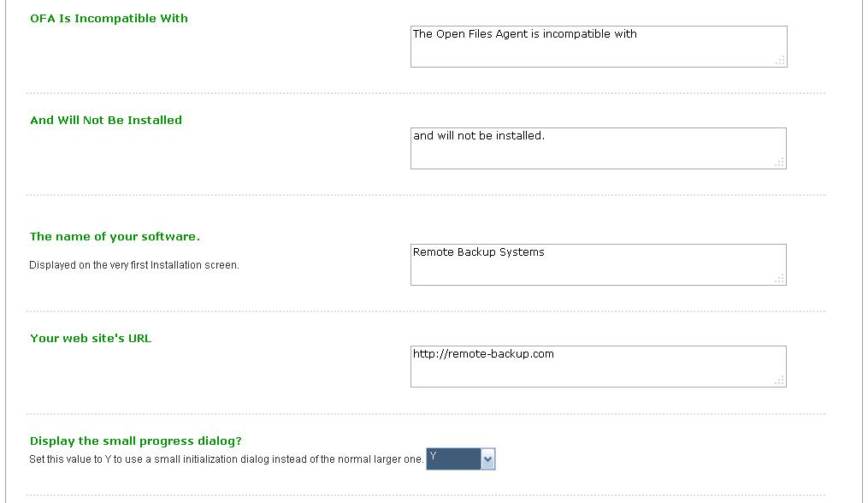This screenshot has height=503, width=868.
Task: Click into the 'and will not be installed.' text area
Action: click(x=599, y=149)
